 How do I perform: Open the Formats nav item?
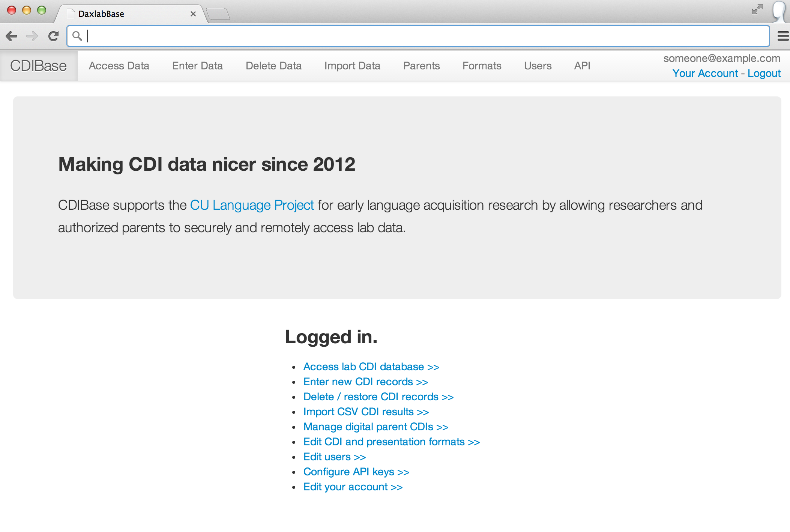coord(482,66)
